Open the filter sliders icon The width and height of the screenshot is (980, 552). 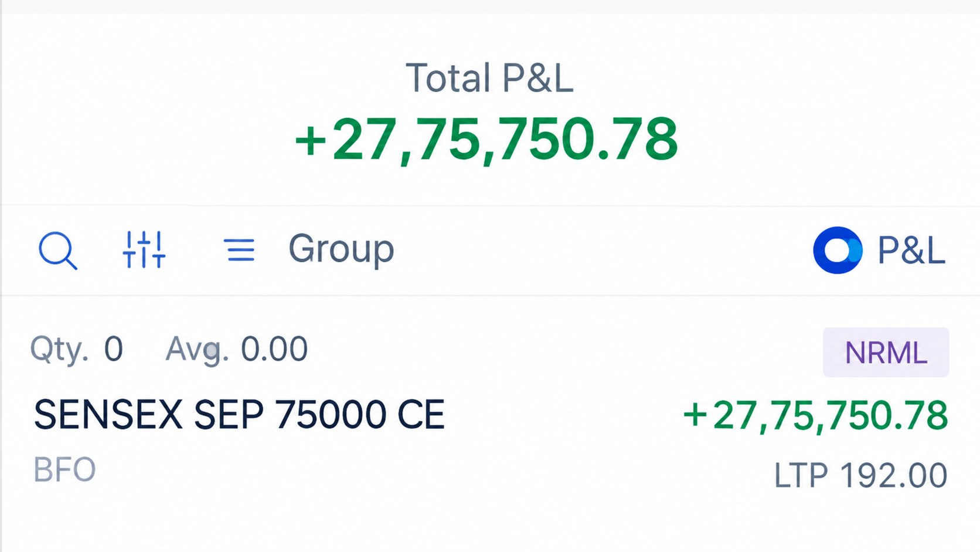click(144, 250)
